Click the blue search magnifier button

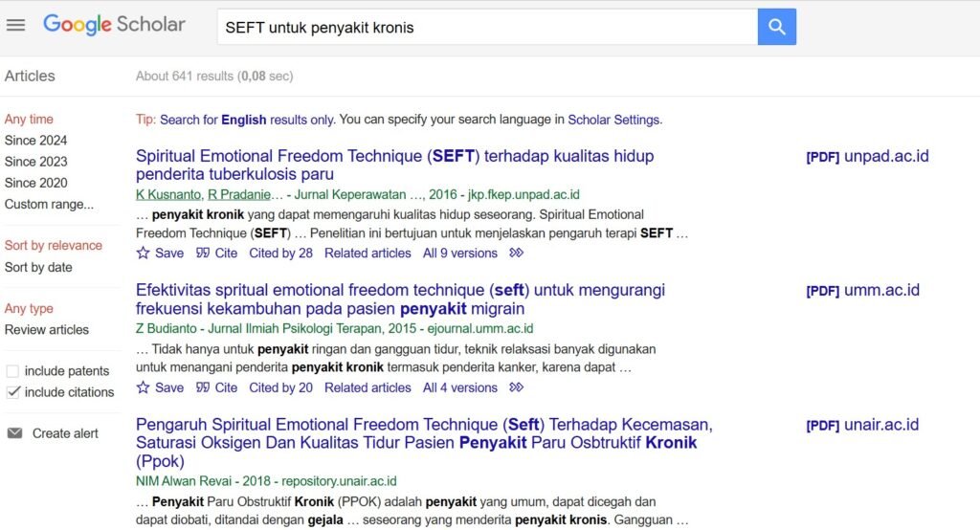[777, 27]
